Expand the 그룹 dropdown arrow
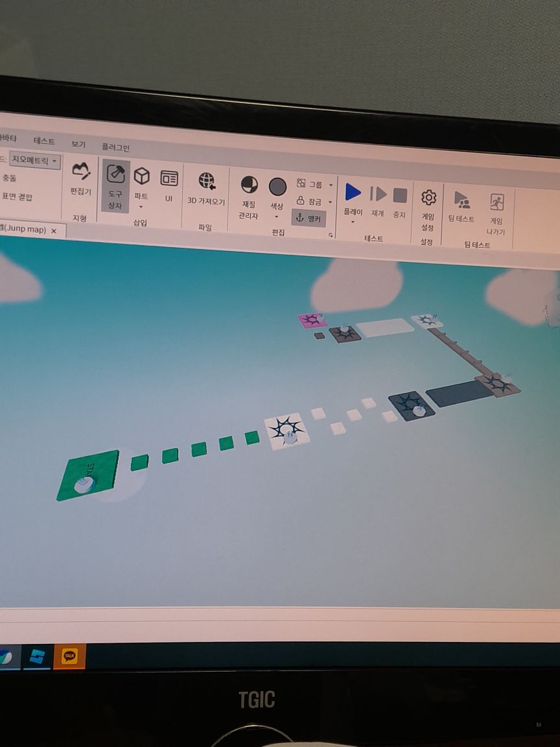The height and width of the screenshot is (747, 560). pyautogui.click(x=331, y=185)
